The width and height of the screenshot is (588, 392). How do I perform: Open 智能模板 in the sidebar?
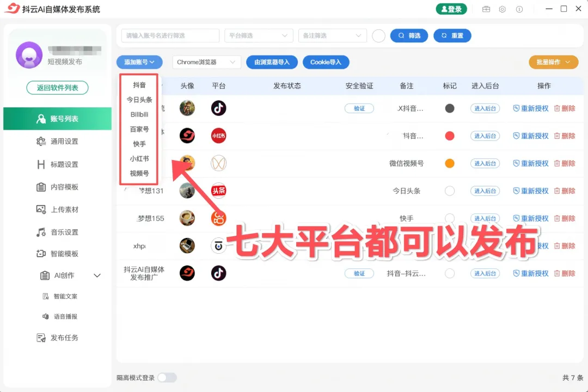coord(57,254)
